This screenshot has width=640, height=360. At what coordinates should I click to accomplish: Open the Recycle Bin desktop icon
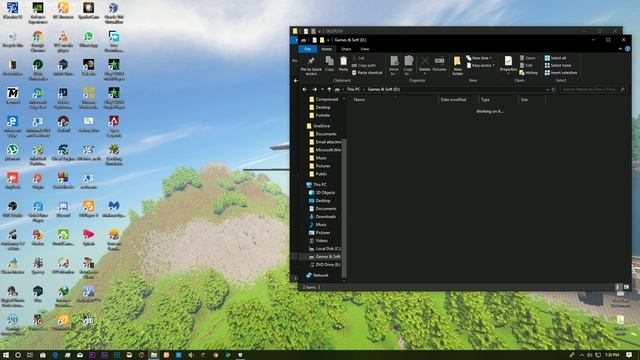coord(13,40)
